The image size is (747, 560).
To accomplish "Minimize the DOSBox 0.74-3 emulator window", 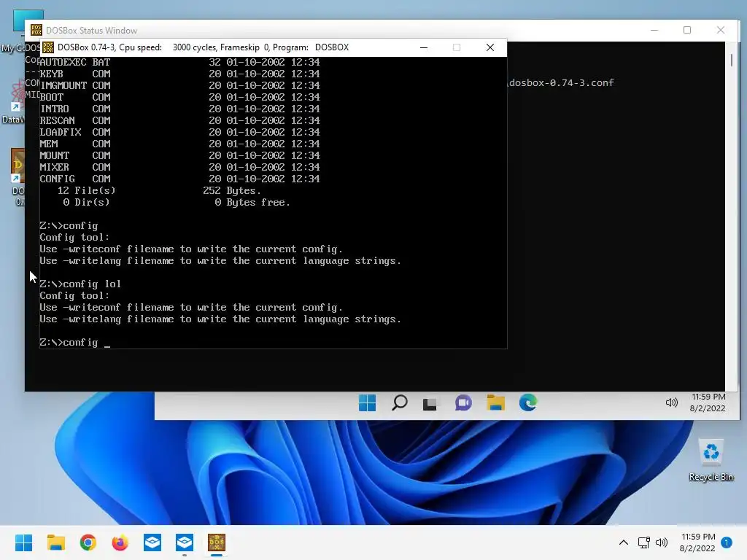I will (x=424, y=47).
